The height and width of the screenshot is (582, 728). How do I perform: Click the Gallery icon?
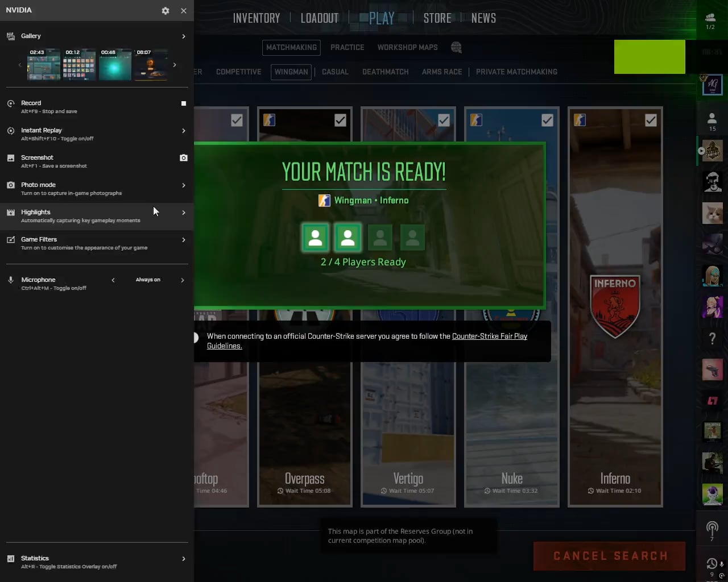pyautogui.click(x=10, y=36)
